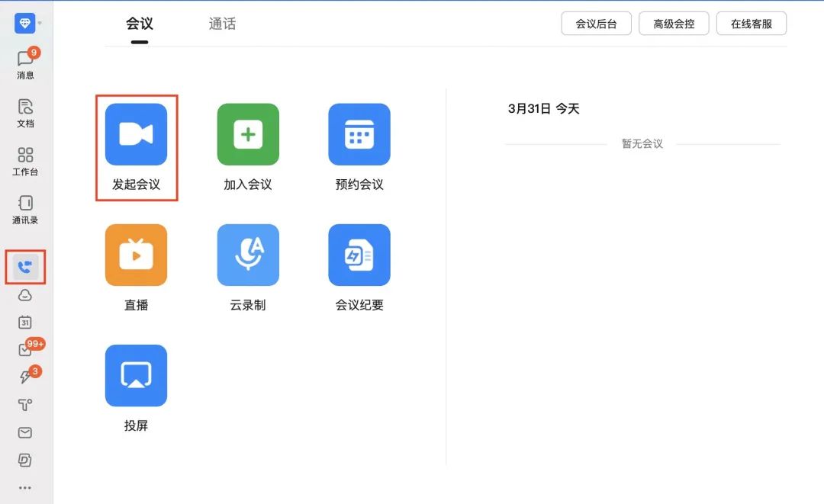Click the 在线客服 button
Viewport: 824px width, 504px height.
pyautogui.click(x=751, y=24)
